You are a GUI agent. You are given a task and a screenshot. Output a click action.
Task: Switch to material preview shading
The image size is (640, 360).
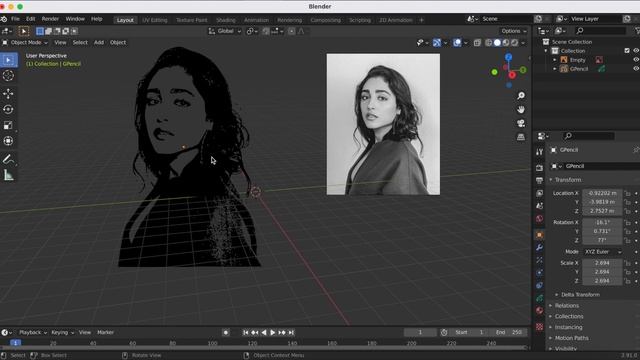click(x=506, y=42)
